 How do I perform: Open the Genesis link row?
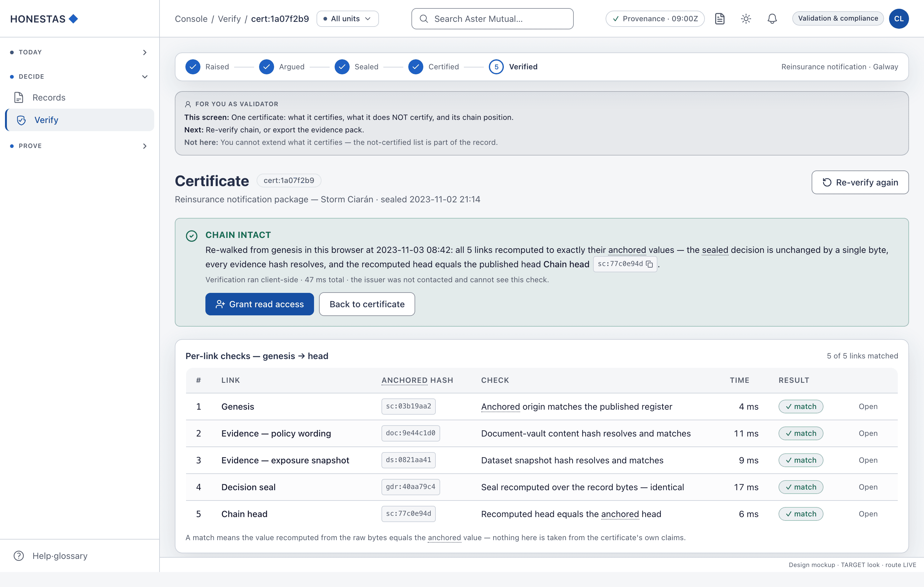click(x=867, y=406)
